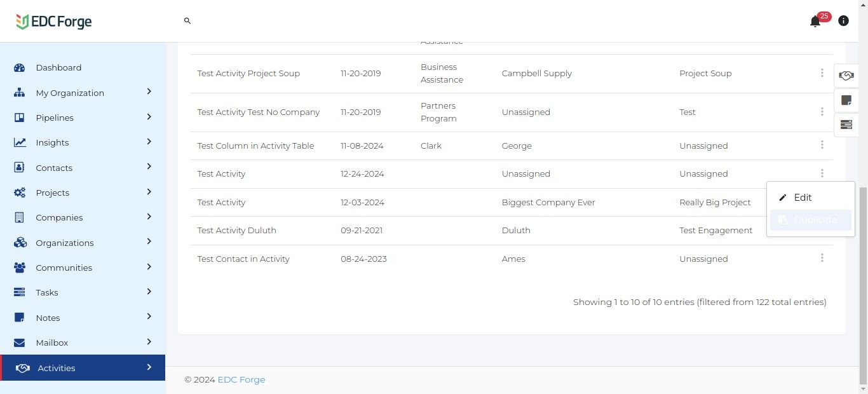The width and height of the screenshot is (868, 394).
Task: Click the EDC Forge logo
Action: 54,22
